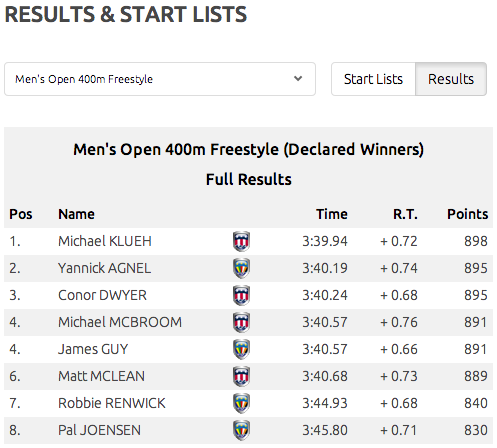The height and width of the screenshot is (448, 497).
Task: Click team shield icon beside Yannick AGNEL
Action: 241,268
